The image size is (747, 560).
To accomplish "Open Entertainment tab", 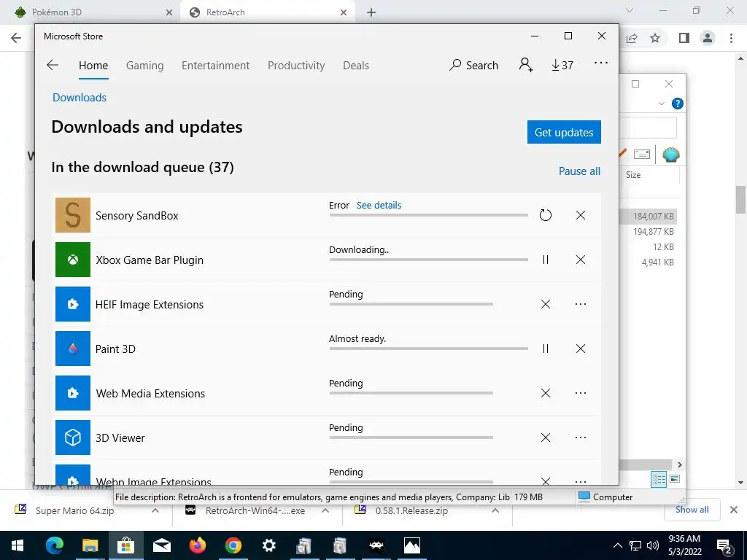I will point(215,65).
